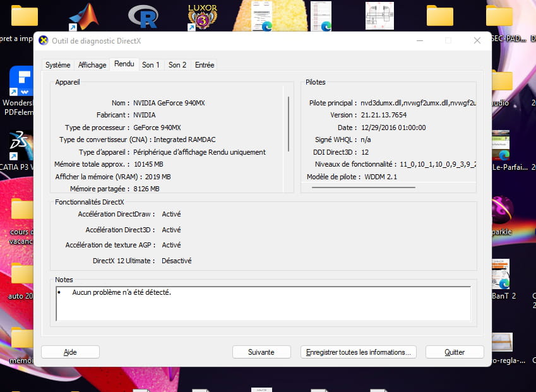Screen dimensions: 536x392
Task: Select the 'cours' folder on the desktop
Action: click(21, 211)
